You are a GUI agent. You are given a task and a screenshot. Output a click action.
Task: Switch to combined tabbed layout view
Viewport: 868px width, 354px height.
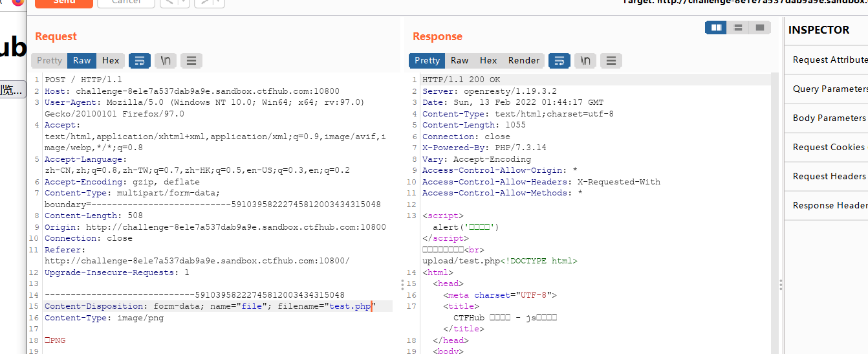[760, 27]
